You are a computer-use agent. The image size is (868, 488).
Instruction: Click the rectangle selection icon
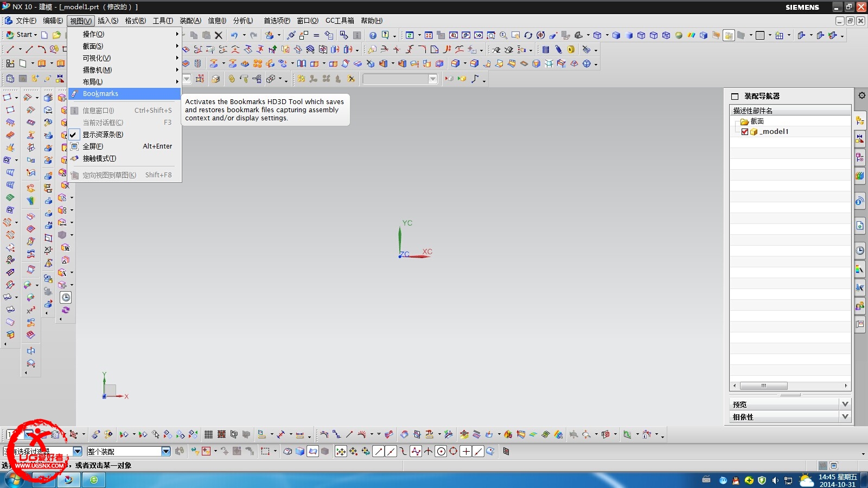pyautogui.click(x=265, y=451)
